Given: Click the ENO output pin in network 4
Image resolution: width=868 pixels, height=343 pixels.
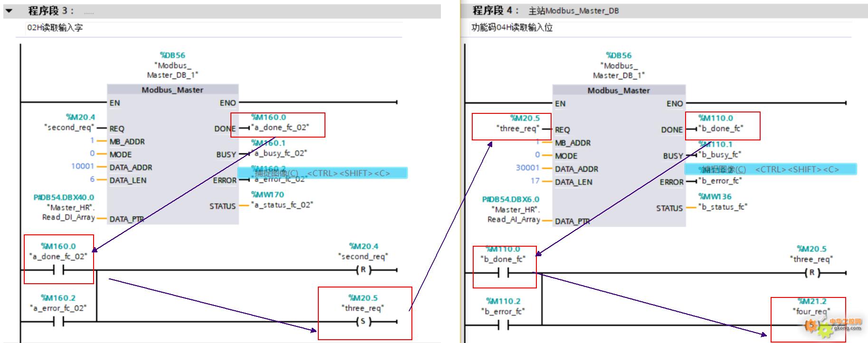Looking at the screenshot, I should tap(675, 103).
